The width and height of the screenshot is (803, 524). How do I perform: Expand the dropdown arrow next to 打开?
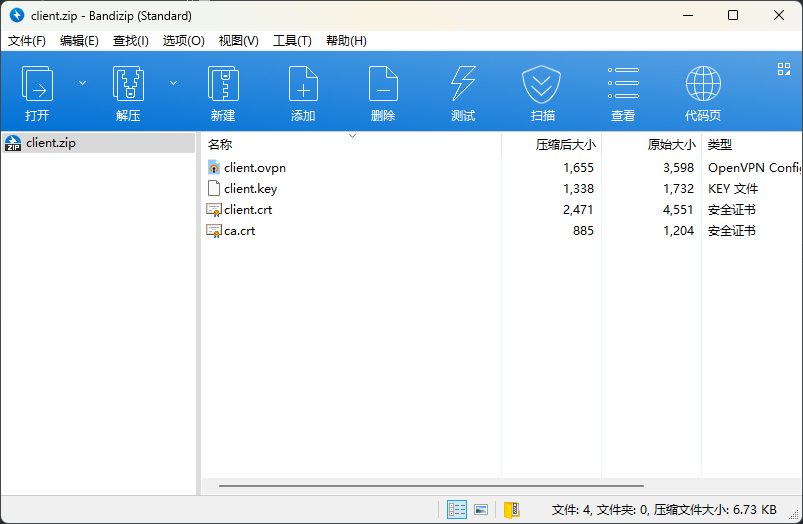[82, 83]
